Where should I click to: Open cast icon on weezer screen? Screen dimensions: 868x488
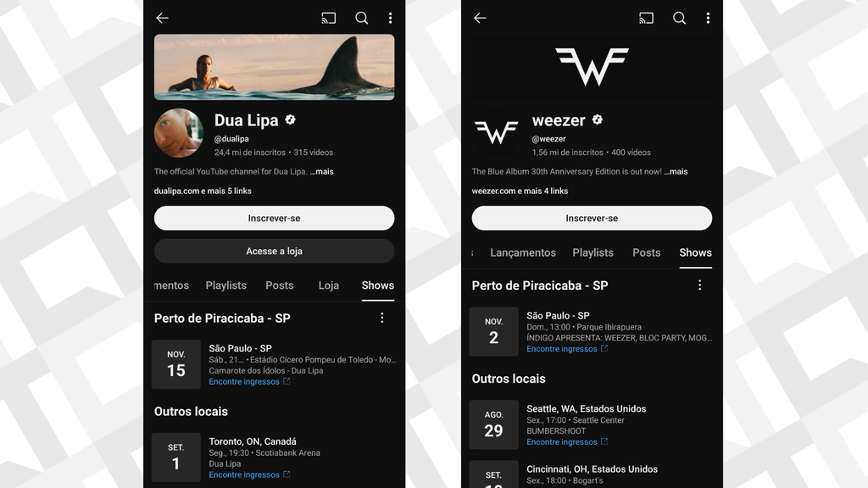click(x=647, y=19)
